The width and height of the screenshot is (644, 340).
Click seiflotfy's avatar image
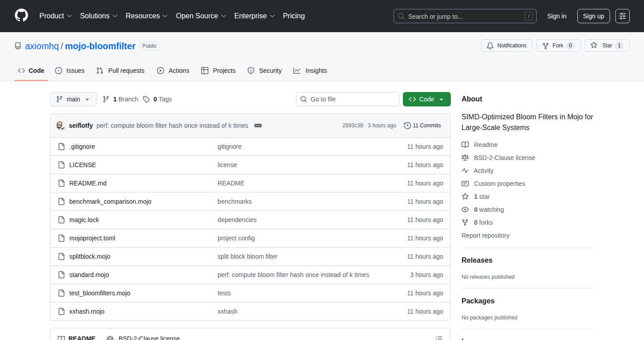[61, 126]
